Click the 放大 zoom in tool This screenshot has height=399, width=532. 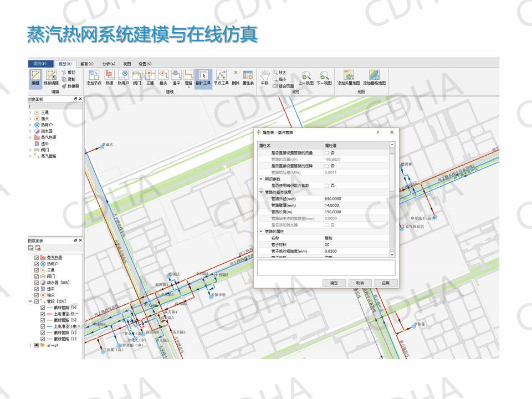click(x=280, y=73)
